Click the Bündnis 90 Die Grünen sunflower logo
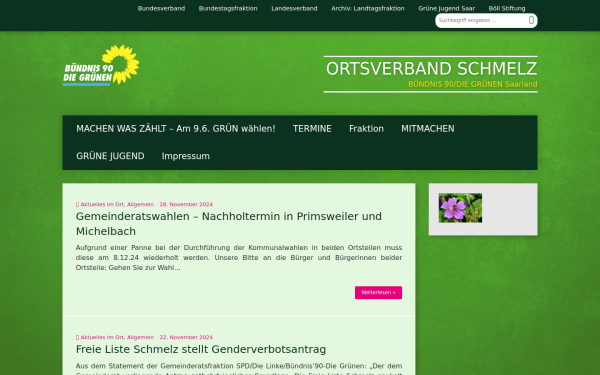Viewport: 600px width, 375px height. [x=101, y=65]
